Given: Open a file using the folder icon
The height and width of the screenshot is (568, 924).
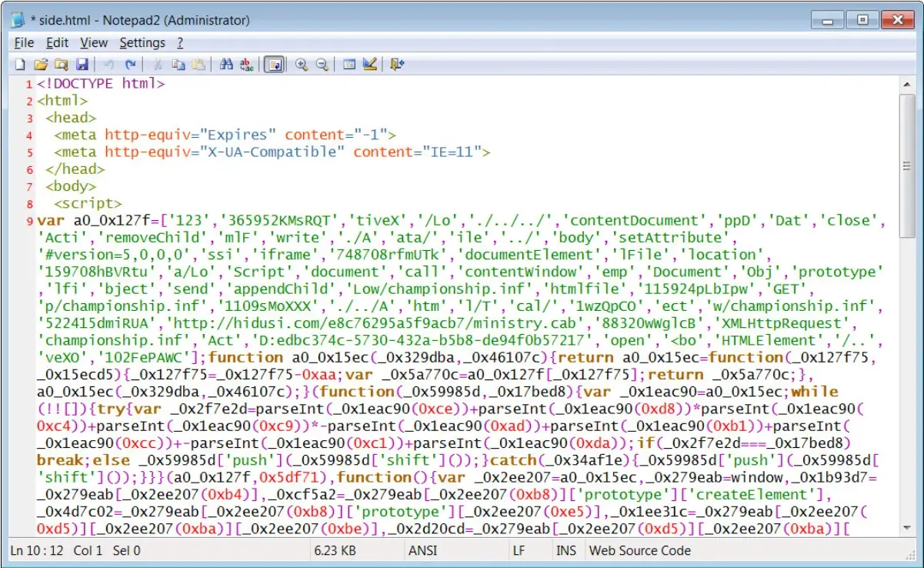Looking at the screenshot, I should 41,65.
